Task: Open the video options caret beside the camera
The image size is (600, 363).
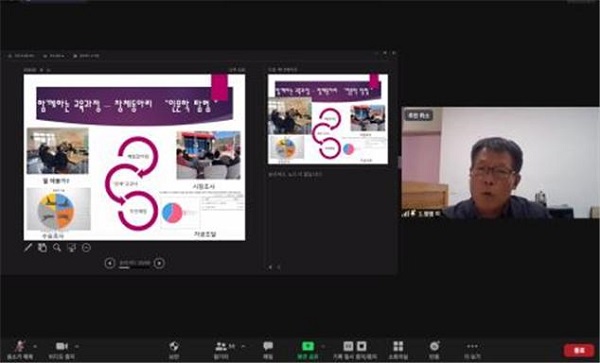Action: click(77, 346)
